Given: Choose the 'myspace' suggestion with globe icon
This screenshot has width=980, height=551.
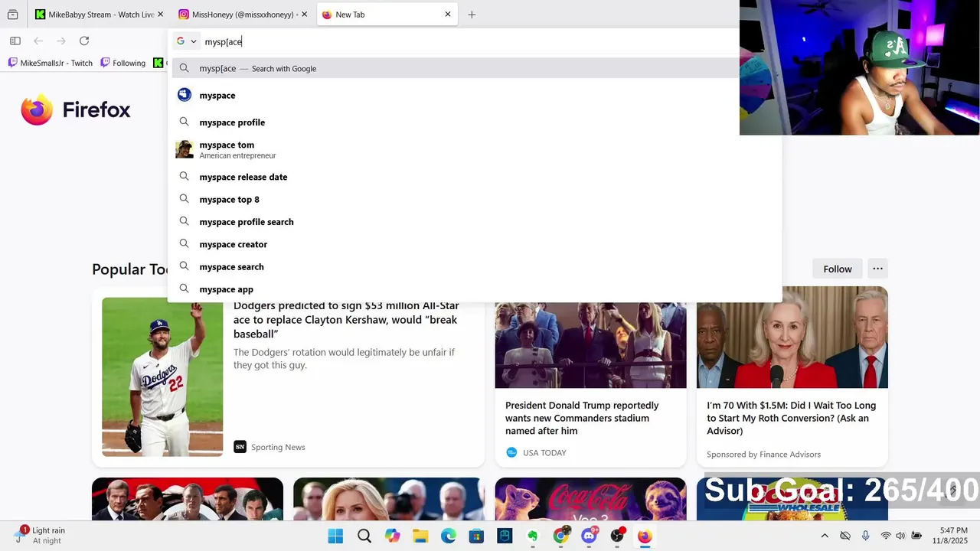Looking at the screenshot, I should 475,95.
